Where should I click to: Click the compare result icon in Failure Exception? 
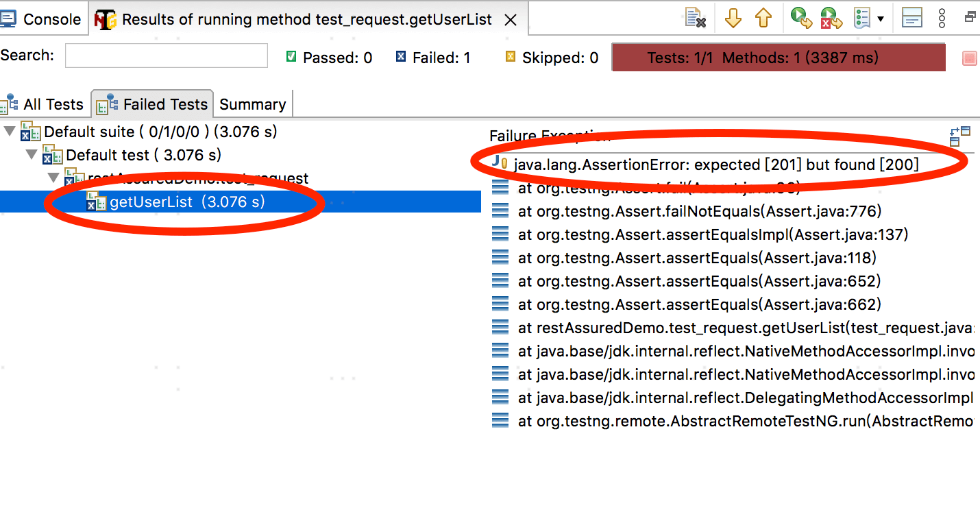pyautogui.click(x=960, y=136)
